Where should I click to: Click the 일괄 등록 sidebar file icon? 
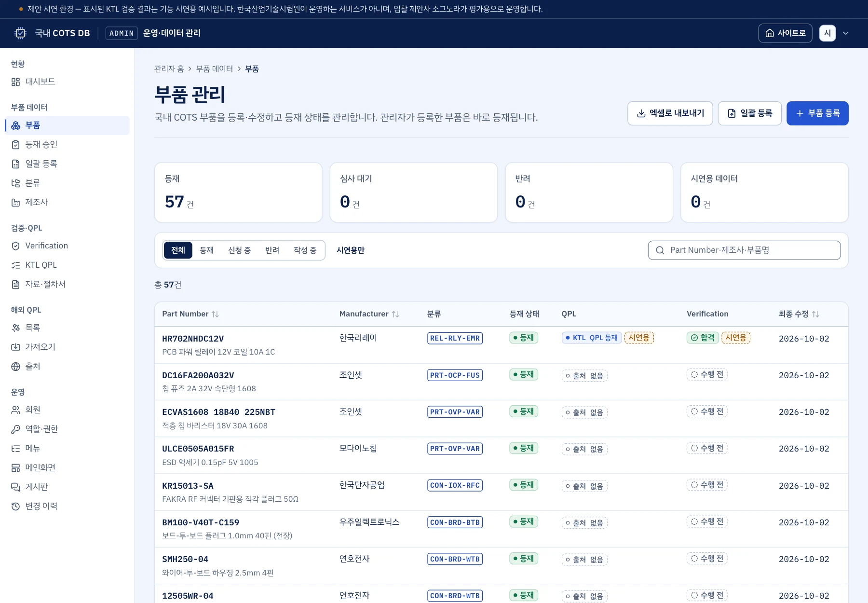point(15,164)
